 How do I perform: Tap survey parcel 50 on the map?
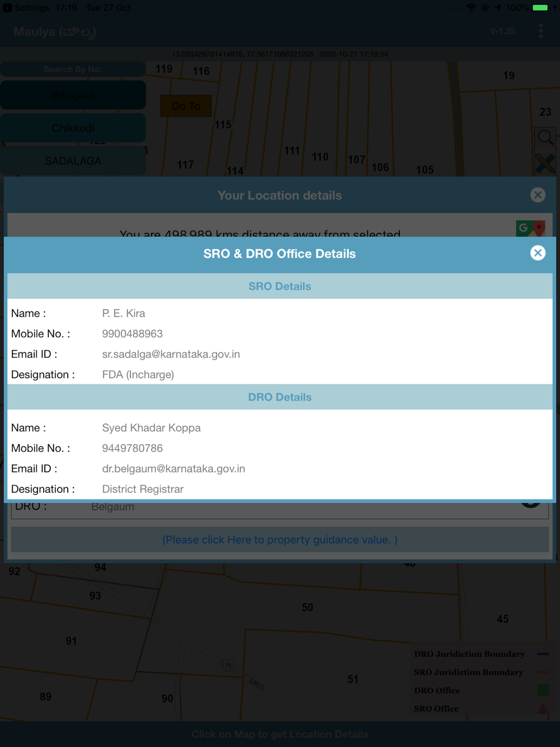point(307,608)
